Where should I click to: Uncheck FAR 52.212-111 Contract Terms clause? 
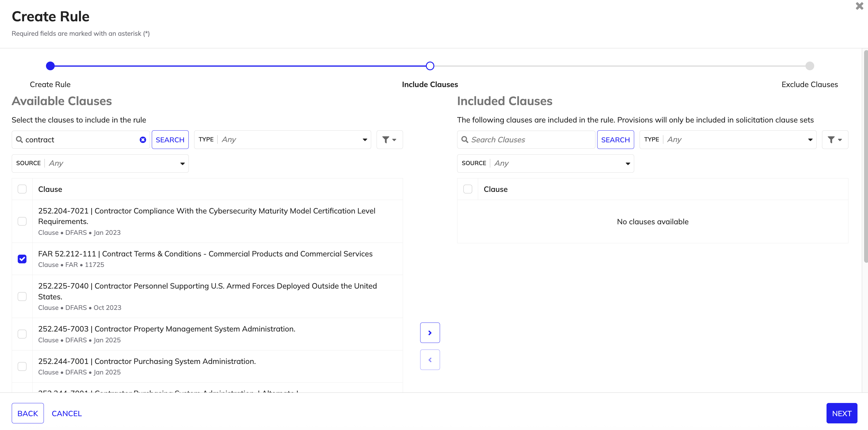tap(22, 259)
